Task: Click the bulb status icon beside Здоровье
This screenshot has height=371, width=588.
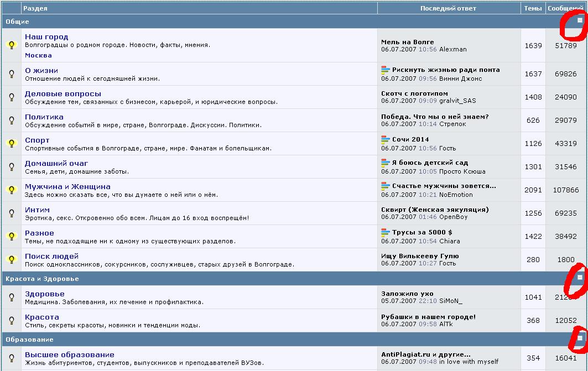Action: (x=11, y=297)
